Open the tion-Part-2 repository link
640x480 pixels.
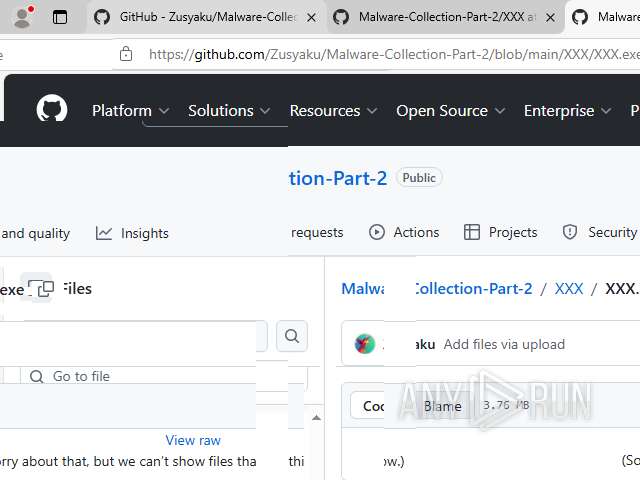click(338, 178)
